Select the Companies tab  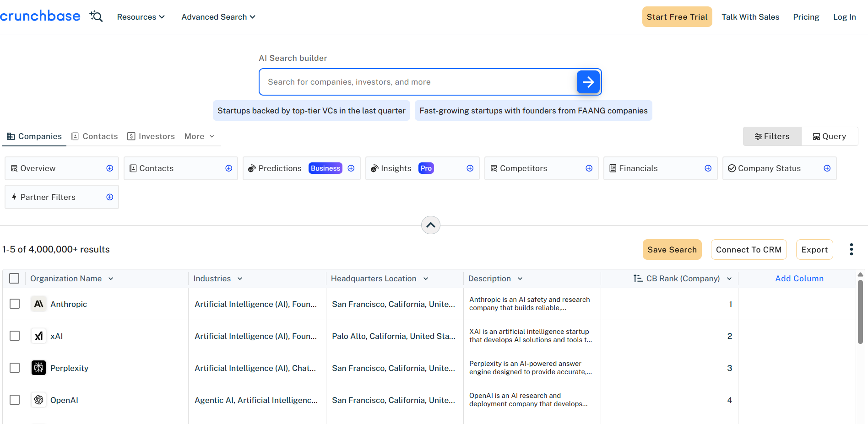34,136
